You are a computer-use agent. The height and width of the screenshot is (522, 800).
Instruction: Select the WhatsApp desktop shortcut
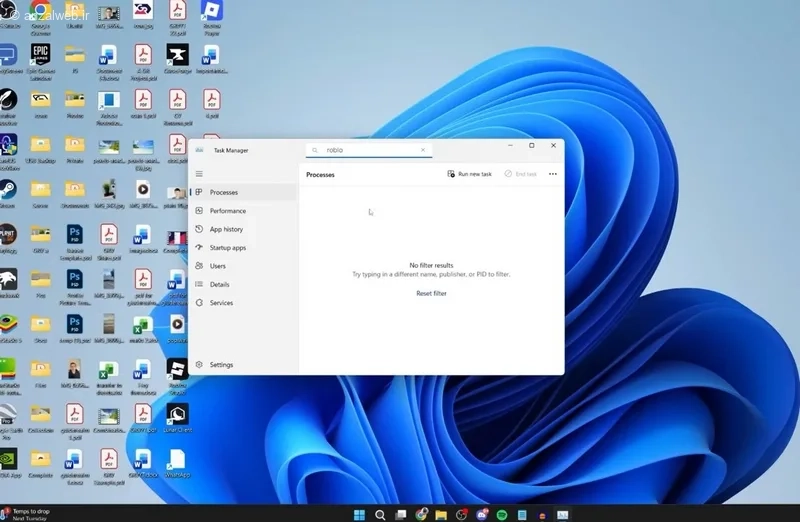(177, 463)
